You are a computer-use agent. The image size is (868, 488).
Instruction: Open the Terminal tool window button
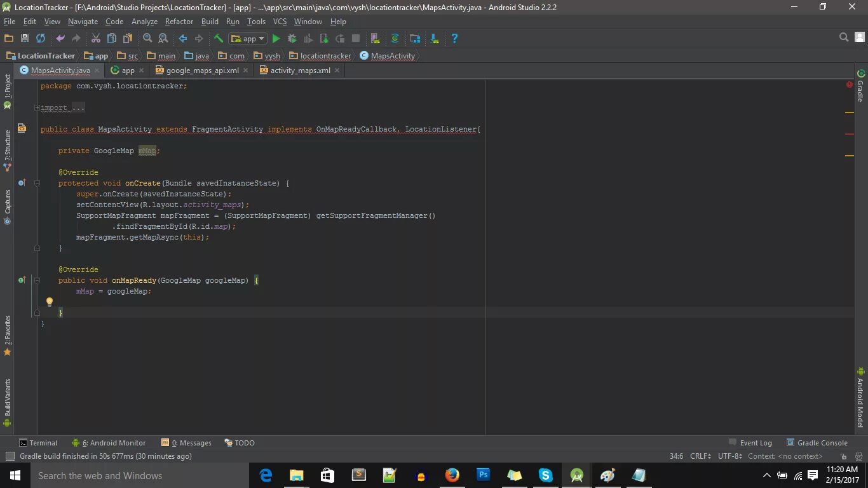pyautogui.click(x=38, y=443)
